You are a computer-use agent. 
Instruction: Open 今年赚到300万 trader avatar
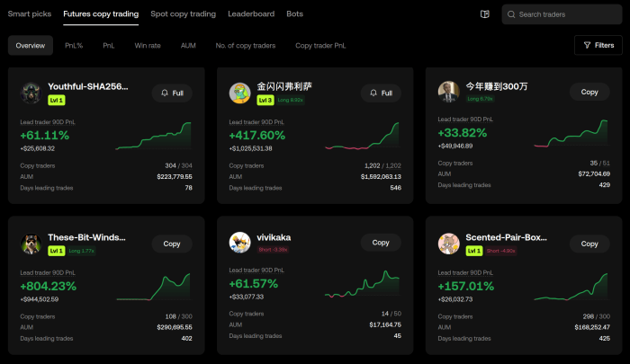click(448, 92)
